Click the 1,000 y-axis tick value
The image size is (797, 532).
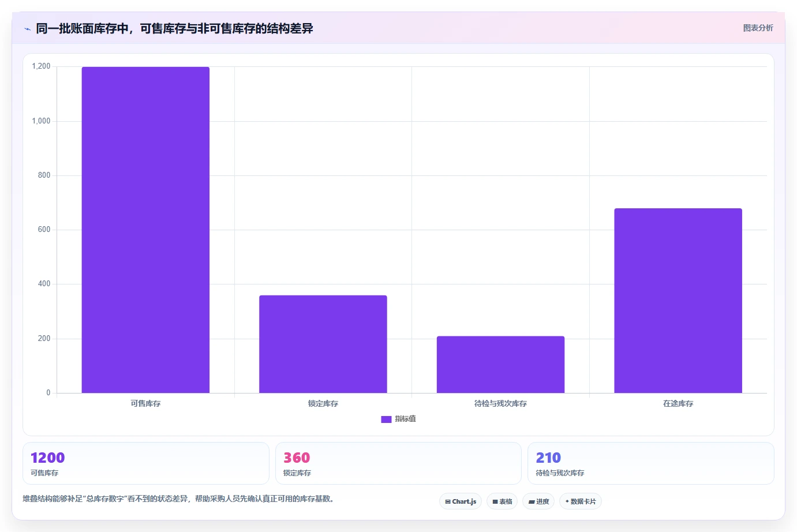pos(41,121)
